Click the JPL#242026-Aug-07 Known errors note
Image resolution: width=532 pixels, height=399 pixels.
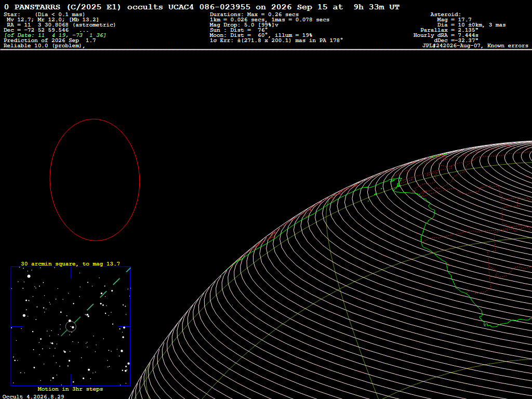[475, 46]
